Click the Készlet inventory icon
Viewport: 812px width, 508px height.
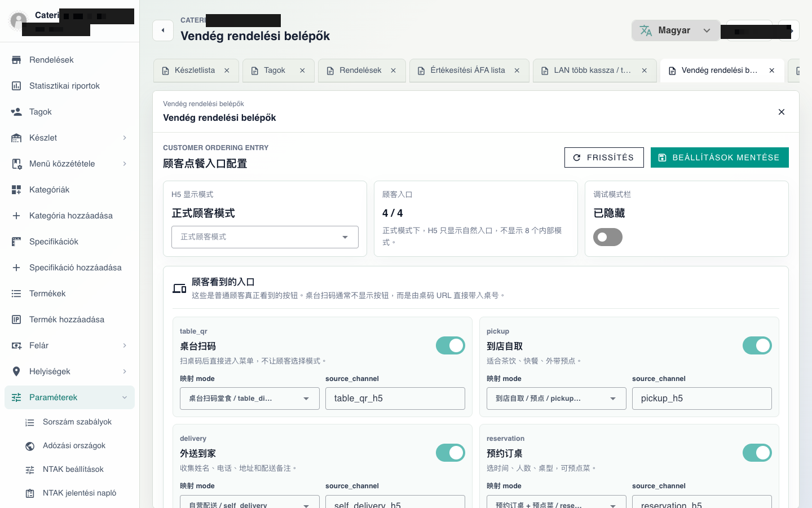click(x=16, y=138)
